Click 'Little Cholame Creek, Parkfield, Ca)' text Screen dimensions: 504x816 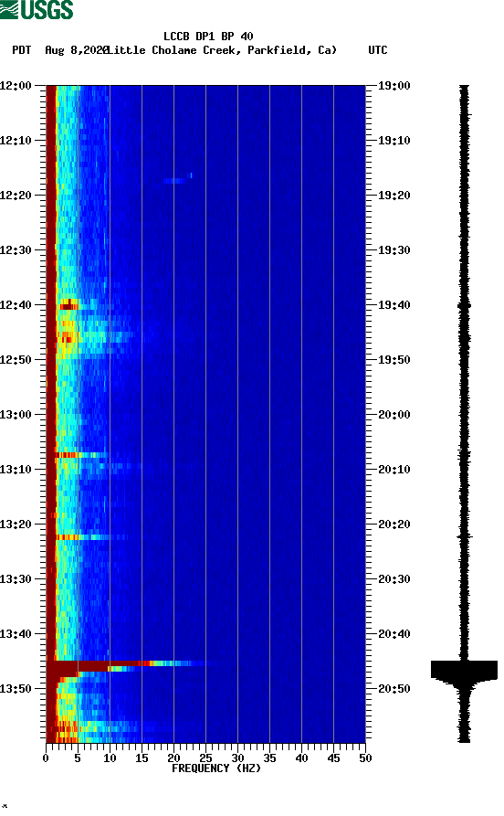(223, 50)
